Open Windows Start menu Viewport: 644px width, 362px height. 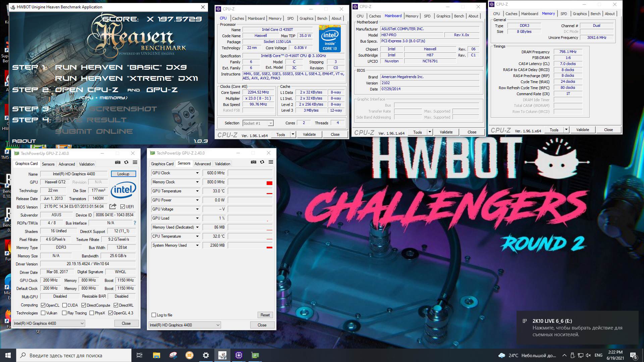coord(8,355)
